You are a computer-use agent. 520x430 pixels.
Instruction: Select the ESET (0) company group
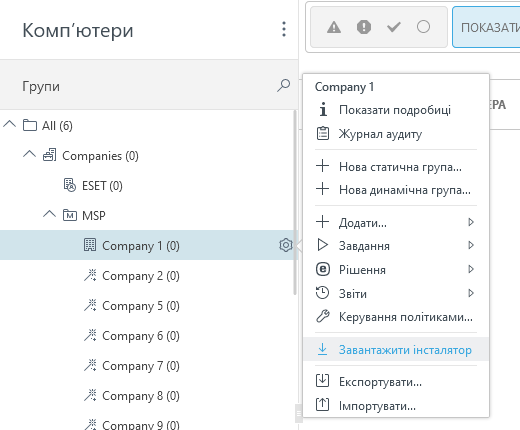pos(102,186)
